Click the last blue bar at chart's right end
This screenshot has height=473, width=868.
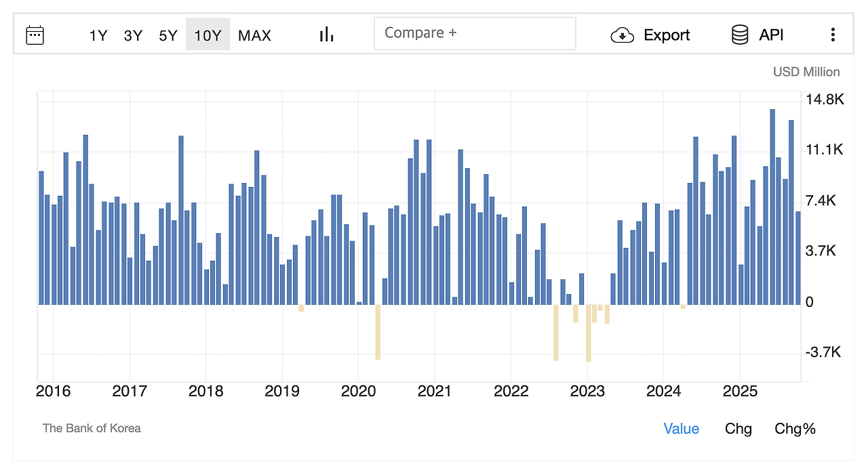pyautogui.click(x=798, y=258)
